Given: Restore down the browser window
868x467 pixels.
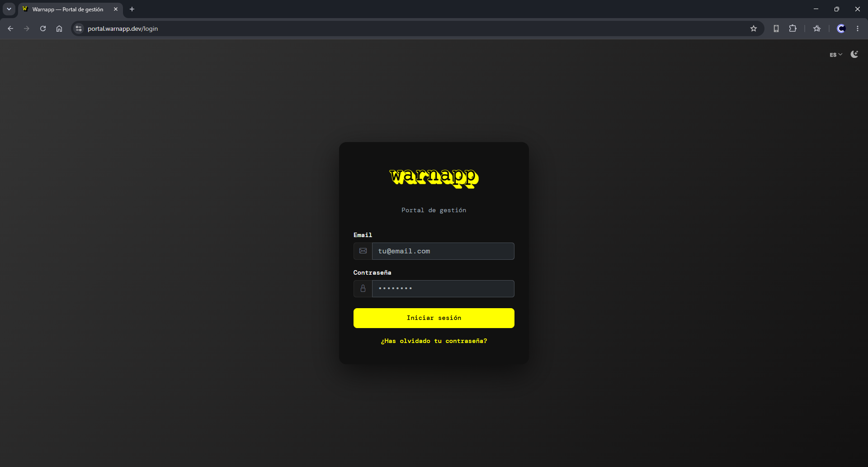Looking at the screenshot, I should click(837, 9).
